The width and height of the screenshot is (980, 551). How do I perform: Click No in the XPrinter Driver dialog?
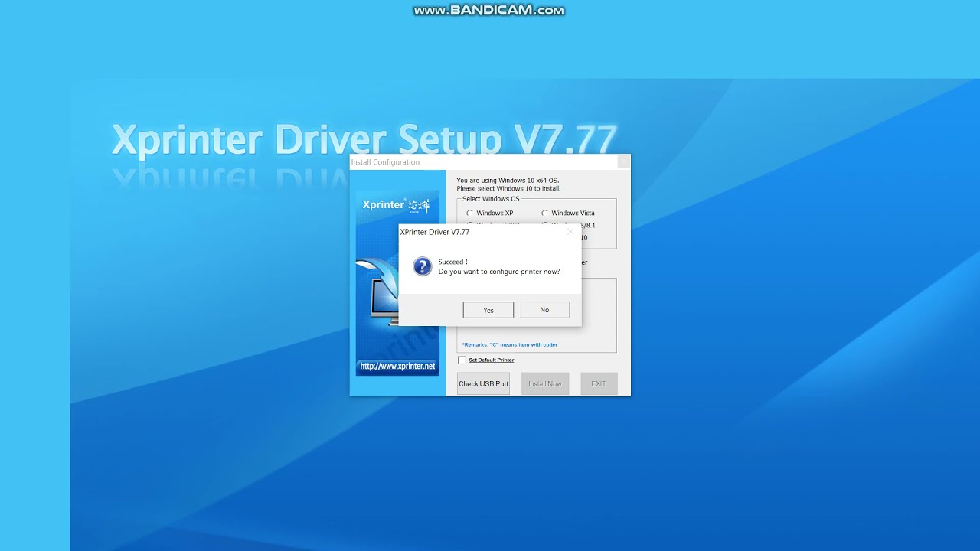544,310
